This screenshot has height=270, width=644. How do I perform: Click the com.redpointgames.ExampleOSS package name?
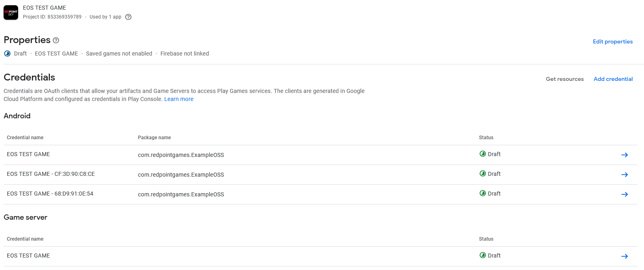click(x=181, y=155)
